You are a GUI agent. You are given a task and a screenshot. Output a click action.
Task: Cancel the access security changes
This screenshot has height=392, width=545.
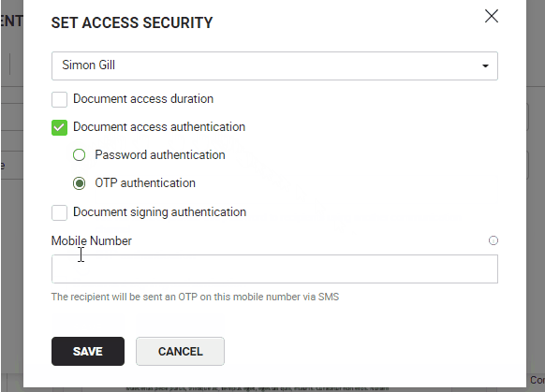pos(180,351)
